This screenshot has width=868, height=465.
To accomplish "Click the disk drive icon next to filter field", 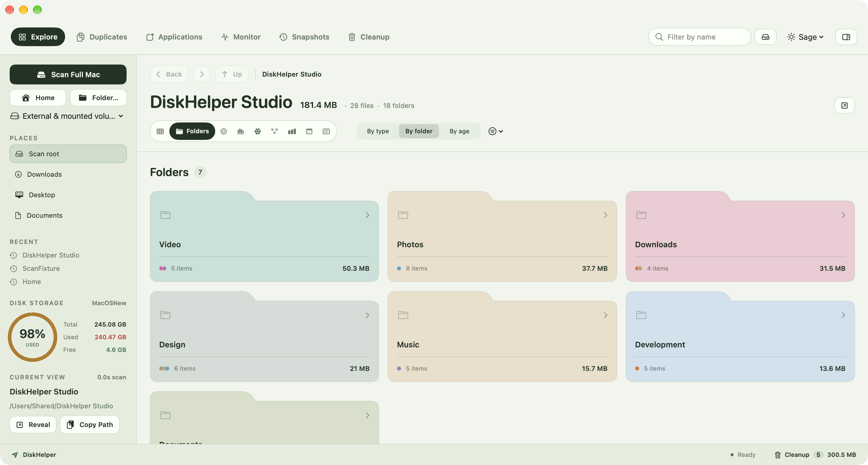I will (765, 37).
